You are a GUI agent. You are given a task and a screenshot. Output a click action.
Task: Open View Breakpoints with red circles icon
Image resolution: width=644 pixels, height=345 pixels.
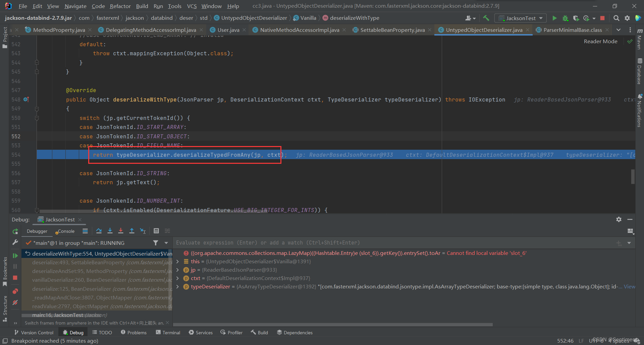(x=15, y=291)
